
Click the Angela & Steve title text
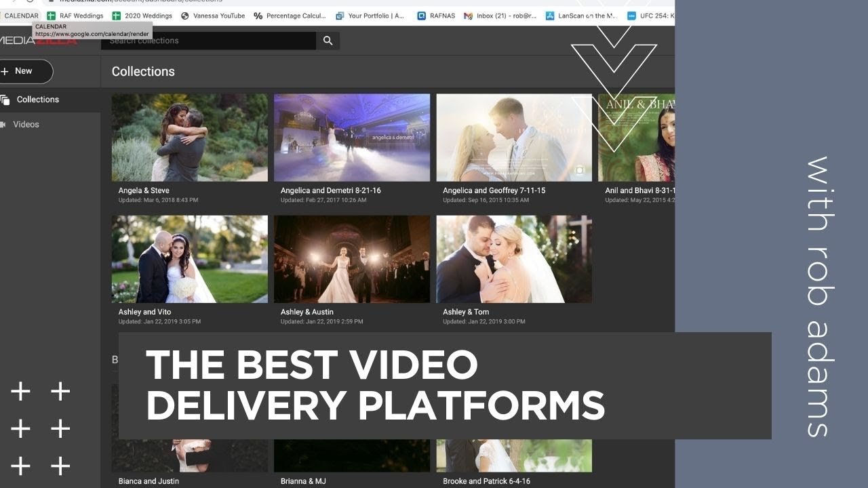144,190
